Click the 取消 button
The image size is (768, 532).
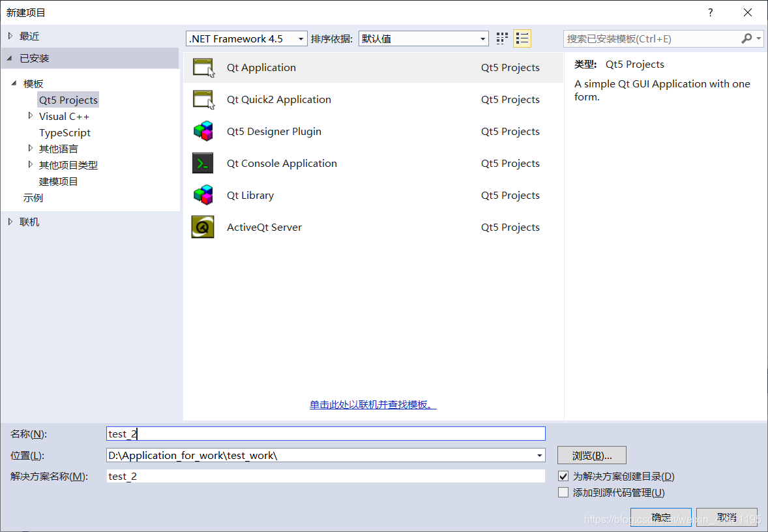pyautogui.click(x=726, y=517)
